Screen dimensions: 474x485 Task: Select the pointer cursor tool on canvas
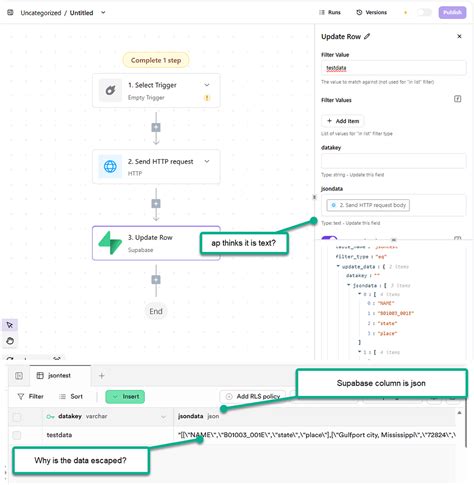pos(10,325)
